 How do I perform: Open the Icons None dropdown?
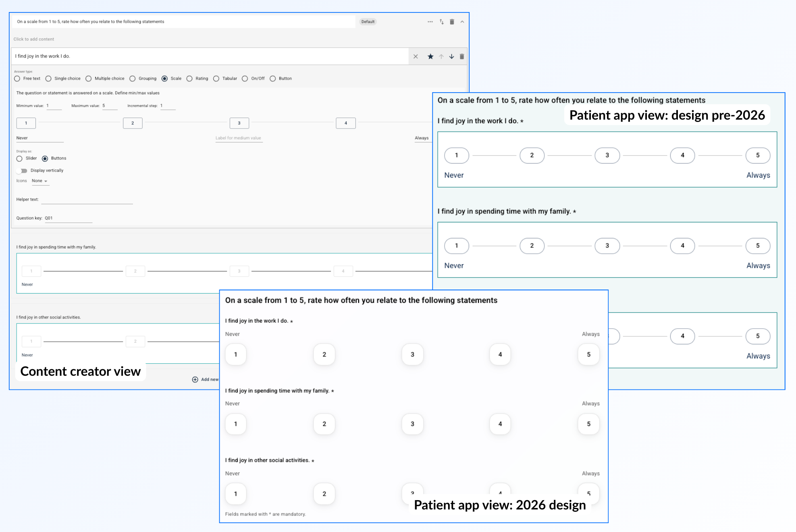[x=39, y=181]
